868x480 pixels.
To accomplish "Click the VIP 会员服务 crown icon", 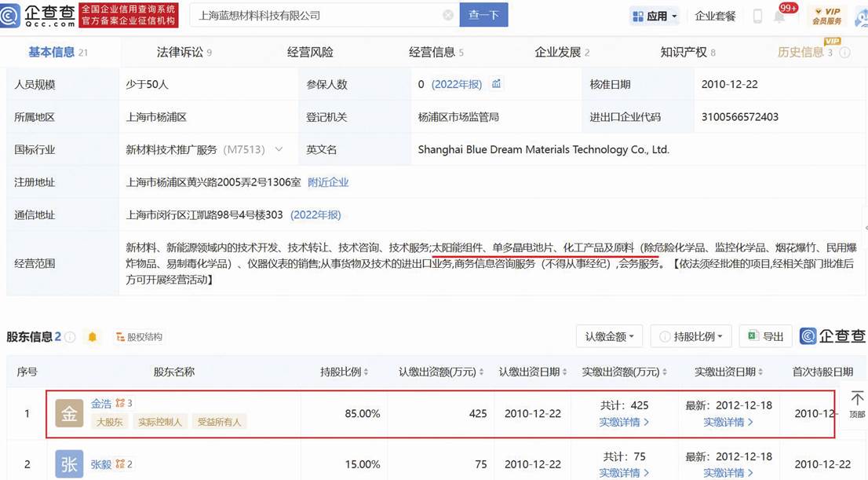I will (826, 16).
